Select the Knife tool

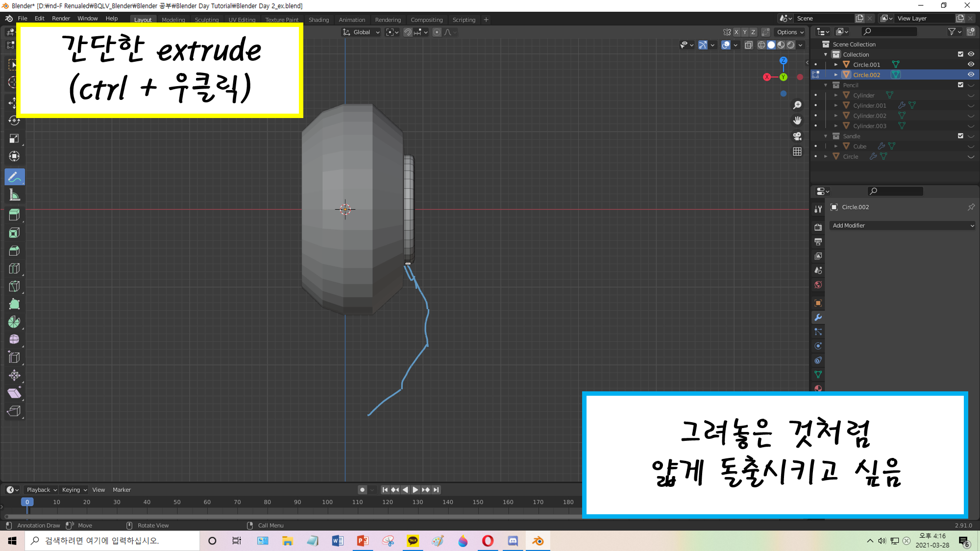click(x=14, y=287)
